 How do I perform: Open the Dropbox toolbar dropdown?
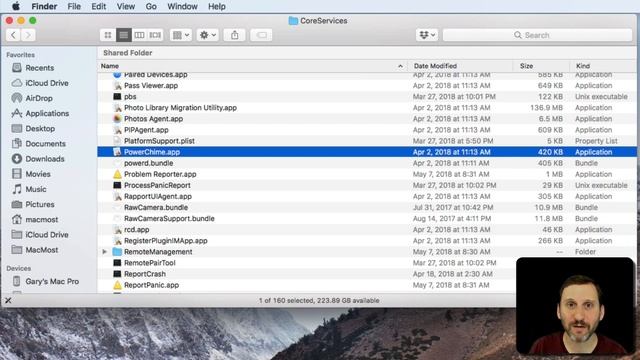[427, 35]
